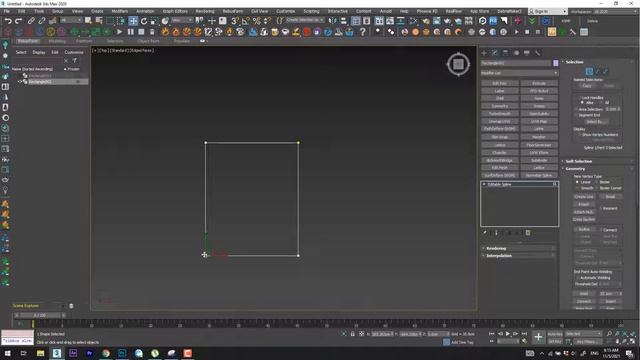Click the Copy named selection button
Viewport: 640px width, 360px height.
[x=587, y=86]
